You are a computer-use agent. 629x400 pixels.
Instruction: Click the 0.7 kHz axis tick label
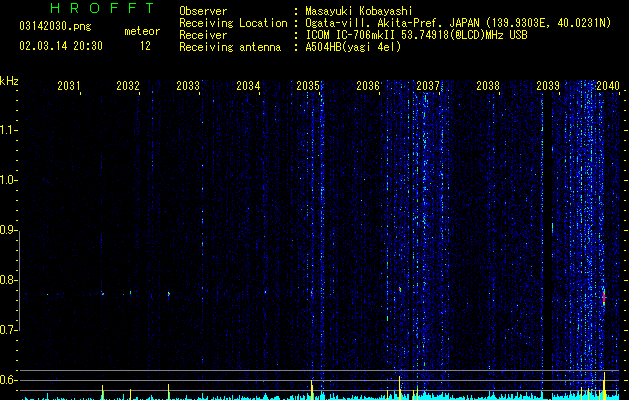click(x=8, y=330)
